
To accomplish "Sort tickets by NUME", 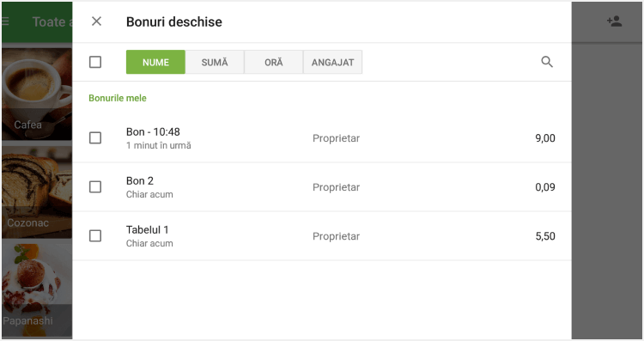I will click(x=155, y=62).
